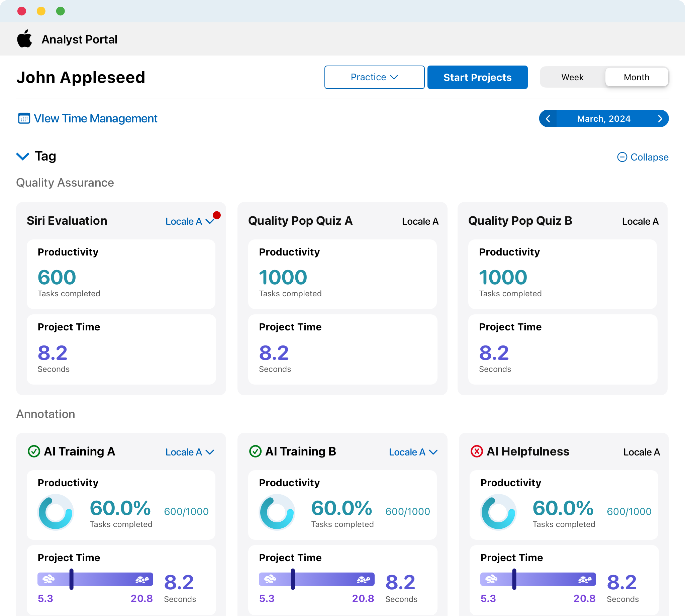Click rabbit icon on AI Helpfulness time bar
This screenshot has width=685, height=616.
pyautogui.click(x=491, y=579)
